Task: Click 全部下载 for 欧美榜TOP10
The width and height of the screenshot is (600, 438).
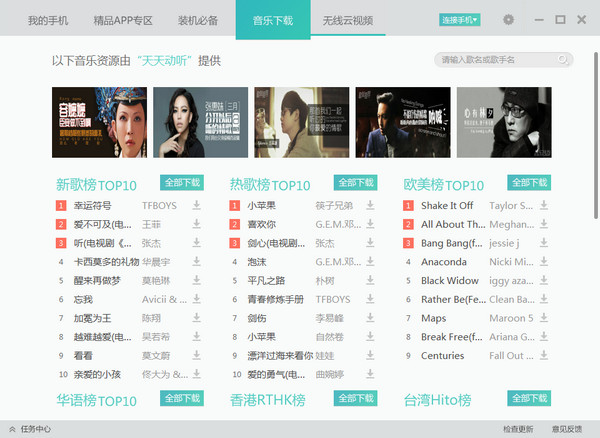Action: [529, 183]
